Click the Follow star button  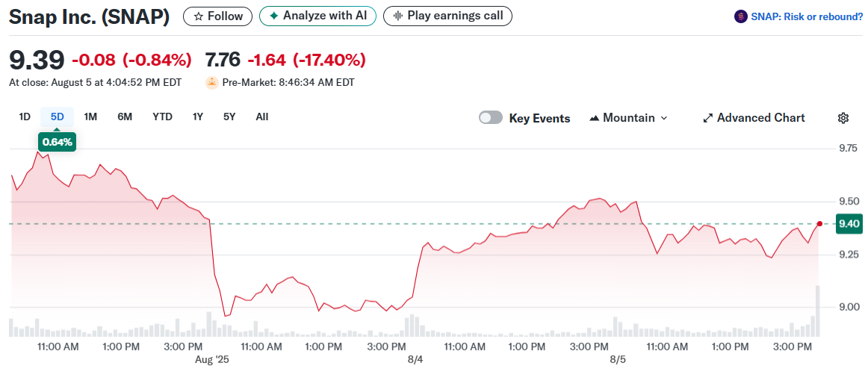point(217,16)
